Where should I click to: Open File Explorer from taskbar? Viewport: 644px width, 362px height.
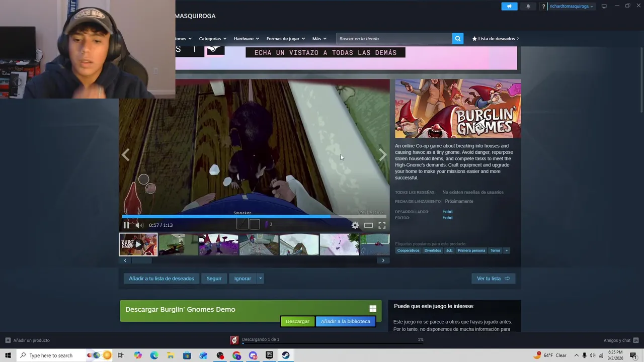pos(171,355)
